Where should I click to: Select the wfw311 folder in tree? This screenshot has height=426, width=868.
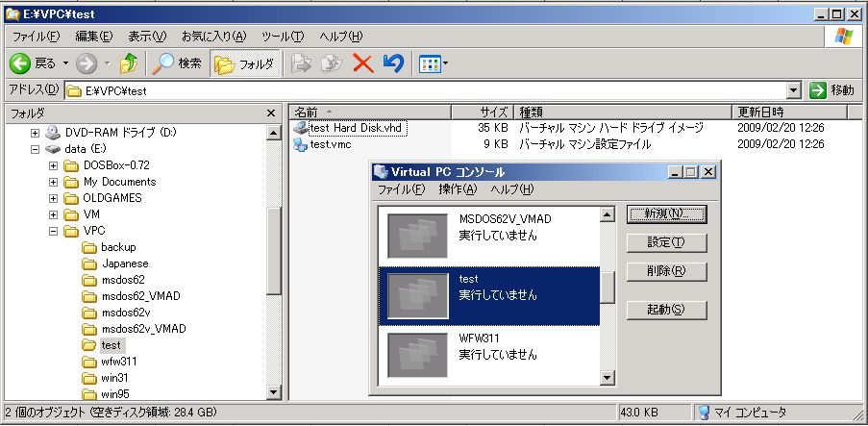[118, 362]
